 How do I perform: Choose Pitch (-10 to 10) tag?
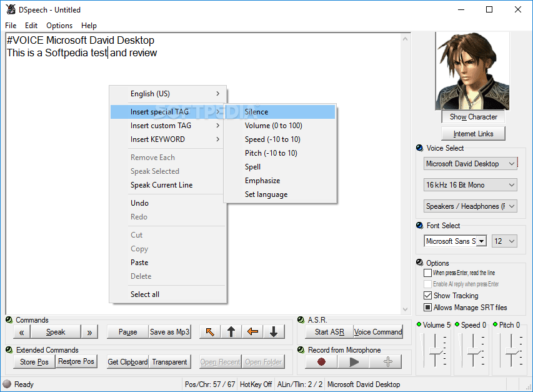[280, 153]
